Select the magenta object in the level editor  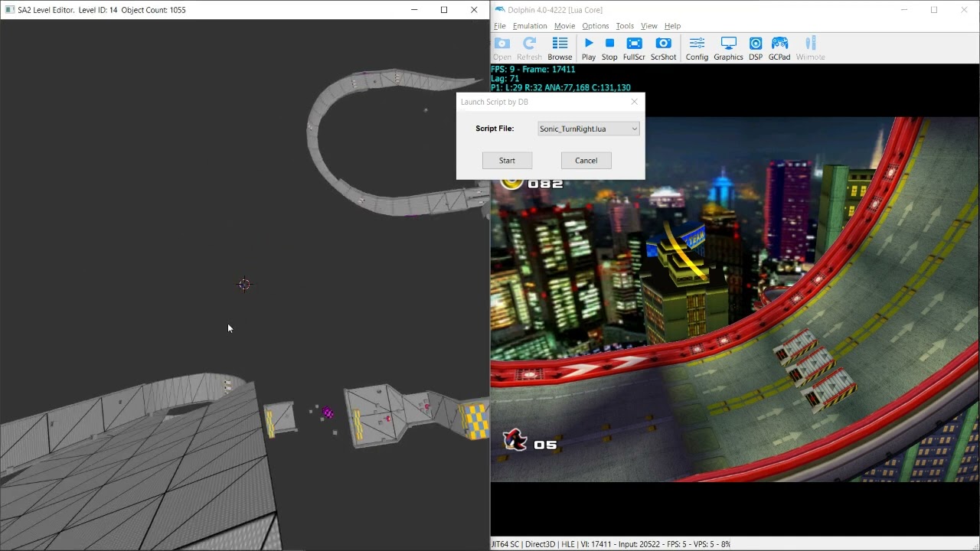tap(328, 413)
